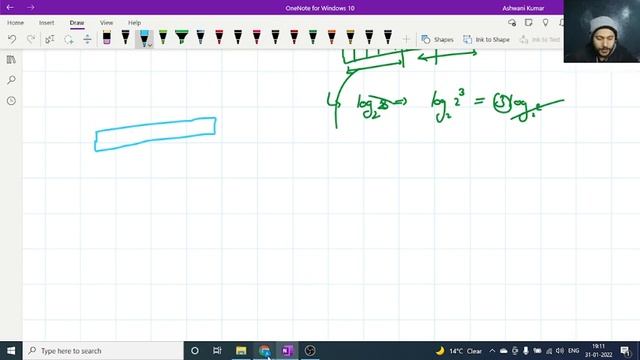Select the Eraser tool
640x360 pixels.
tap(107, 38)
